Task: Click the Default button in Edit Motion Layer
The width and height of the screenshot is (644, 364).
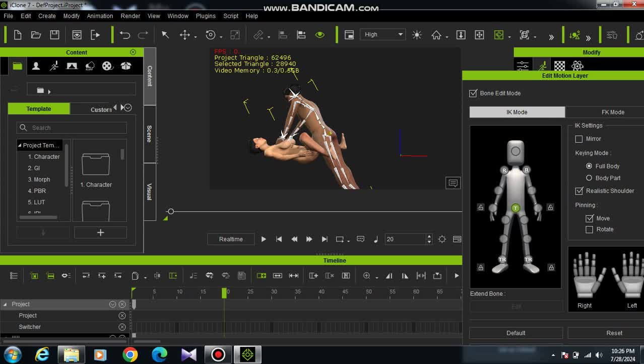Action: (x=516, y=333)
